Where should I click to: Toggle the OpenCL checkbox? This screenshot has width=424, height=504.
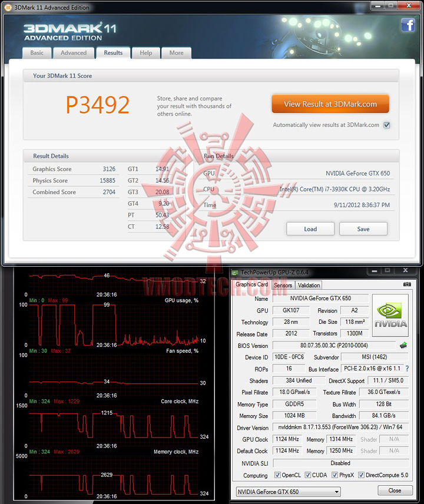point(277,475)
